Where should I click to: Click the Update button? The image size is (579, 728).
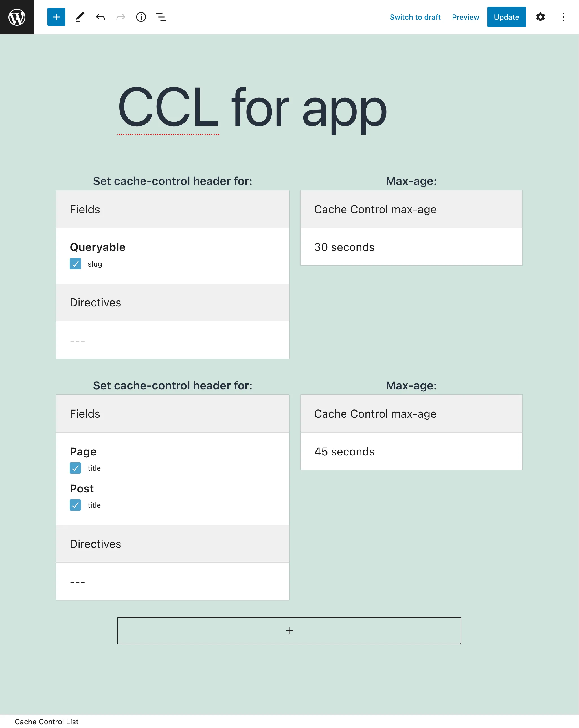click(x=505, y=17)
